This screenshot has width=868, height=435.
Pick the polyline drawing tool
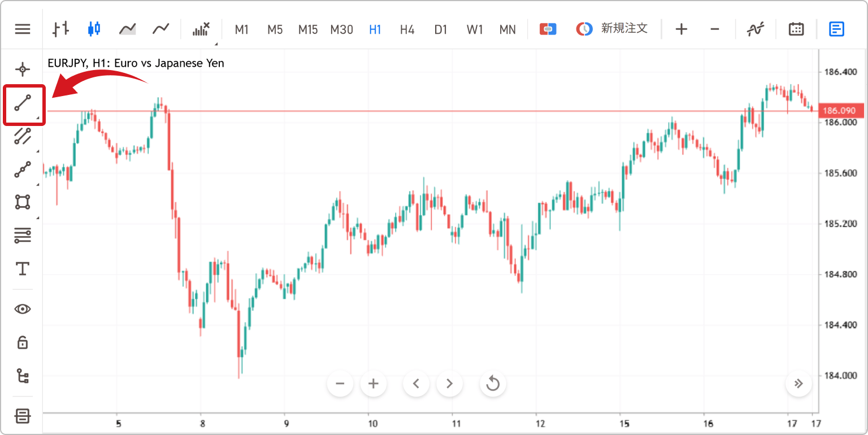tap(23, 169)
